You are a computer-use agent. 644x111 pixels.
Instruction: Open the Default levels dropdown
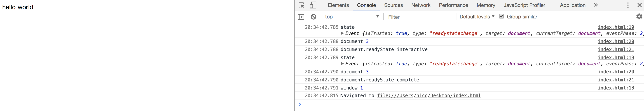pos(477,17)
